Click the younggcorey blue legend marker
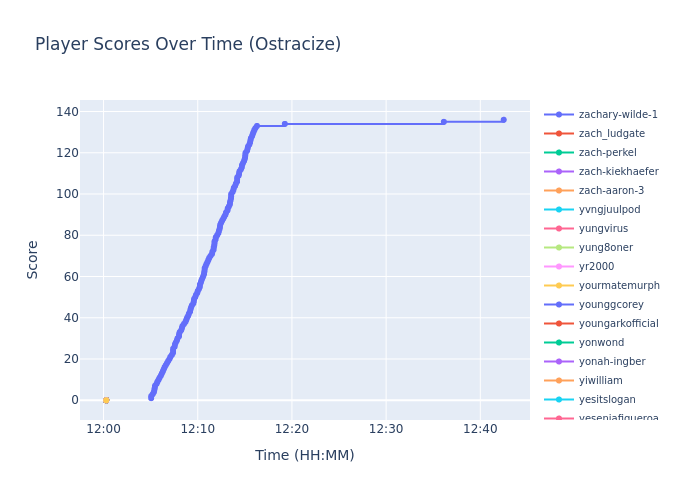Viewport: 700px width, 500px height. [x=559, y=305]
